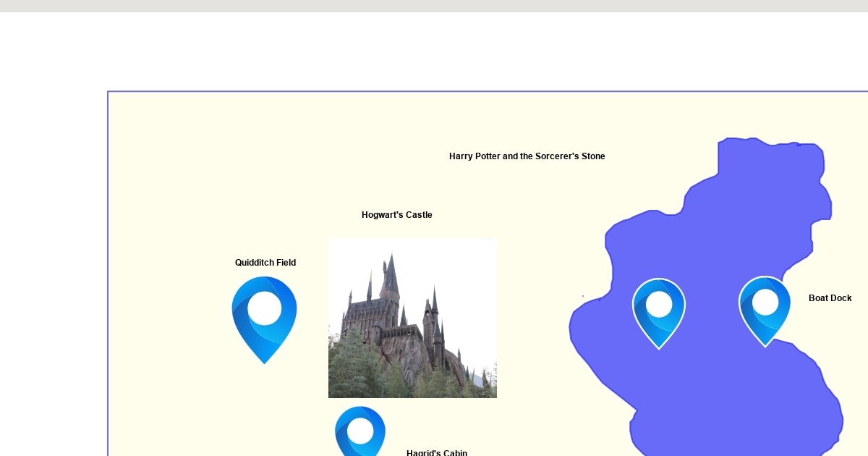This screenshot has height=456, width=868.
Task: Click the Sorcerer's Stone map title
Action: (527, 156)
